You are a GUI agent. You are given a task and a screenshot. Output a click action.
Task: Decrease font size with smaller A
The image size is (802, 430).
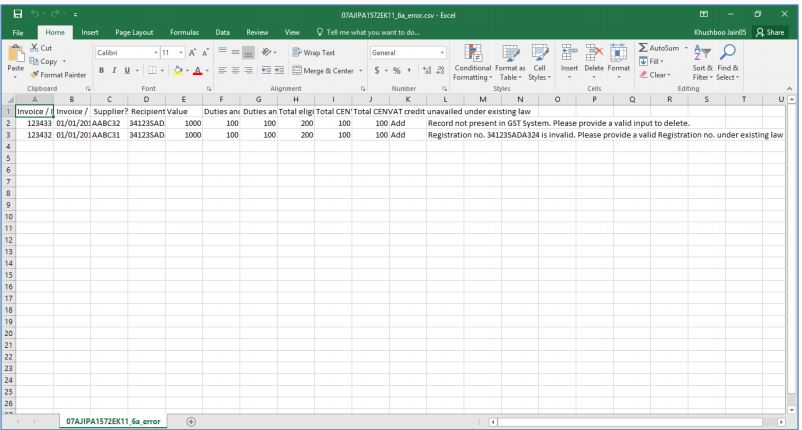[205, 53]
